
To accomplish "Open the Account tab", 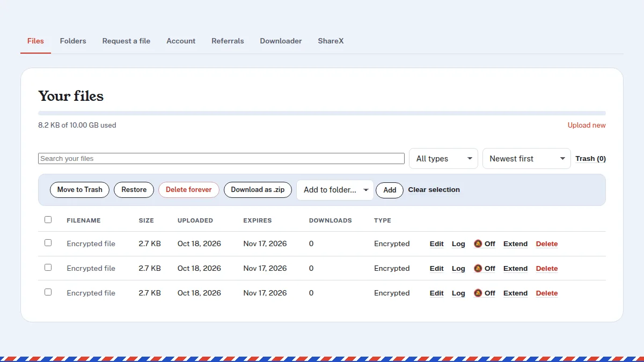I will click(181, 41).
